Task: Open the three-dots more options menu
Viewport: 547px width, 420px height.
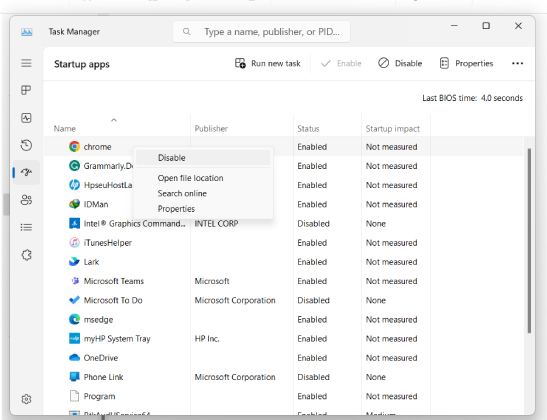Action: click(x=517, y=63)
